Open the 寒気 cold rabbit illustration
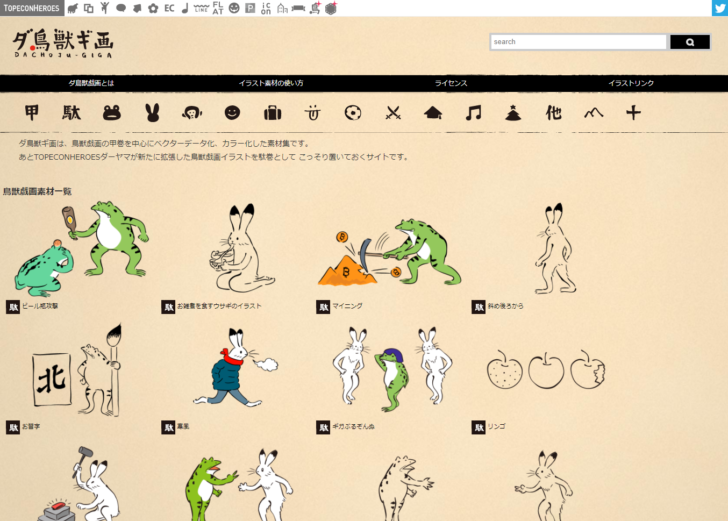 235,367
